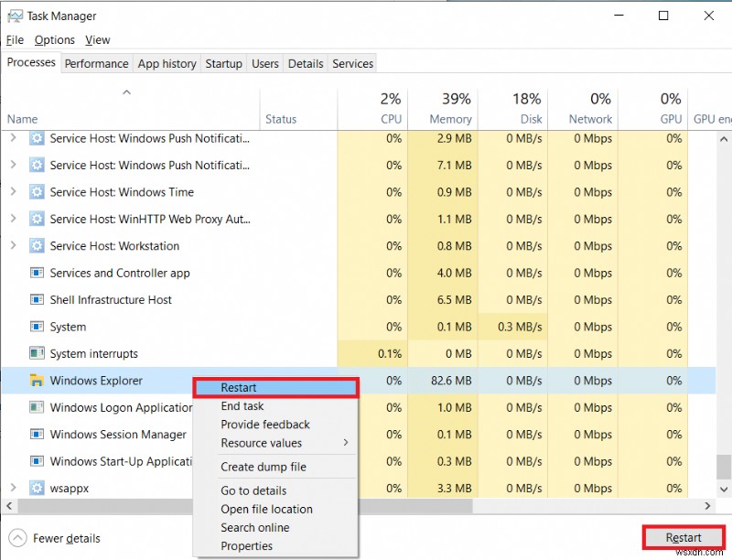Click the System process icon
The image size is (732, 560).
click(x=37, y=327)
